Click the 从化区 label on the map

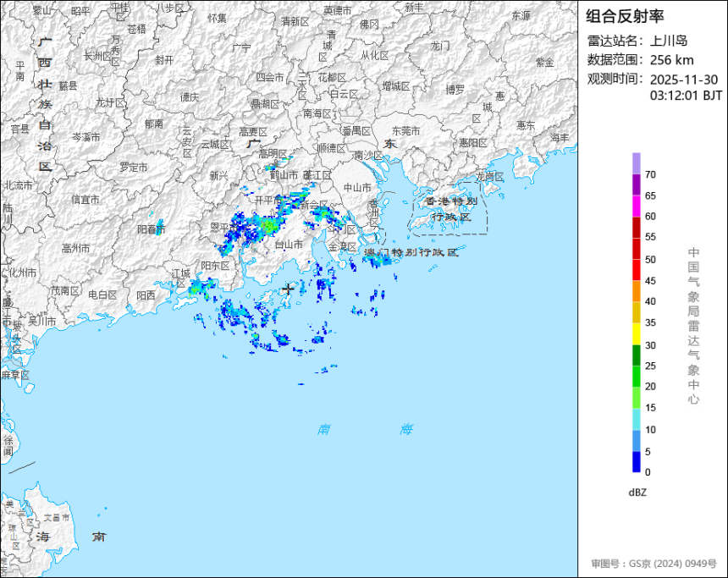pyautogui.click(x=375, y=56)
